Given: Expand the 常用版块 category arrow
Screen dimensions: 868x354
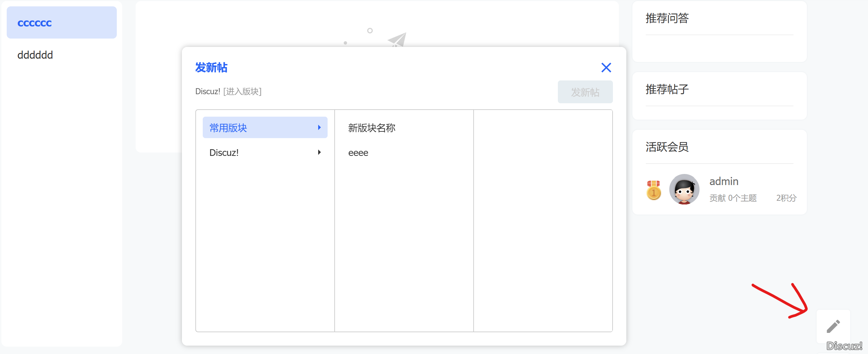Looking at the screenshot, I should point(319,127).
